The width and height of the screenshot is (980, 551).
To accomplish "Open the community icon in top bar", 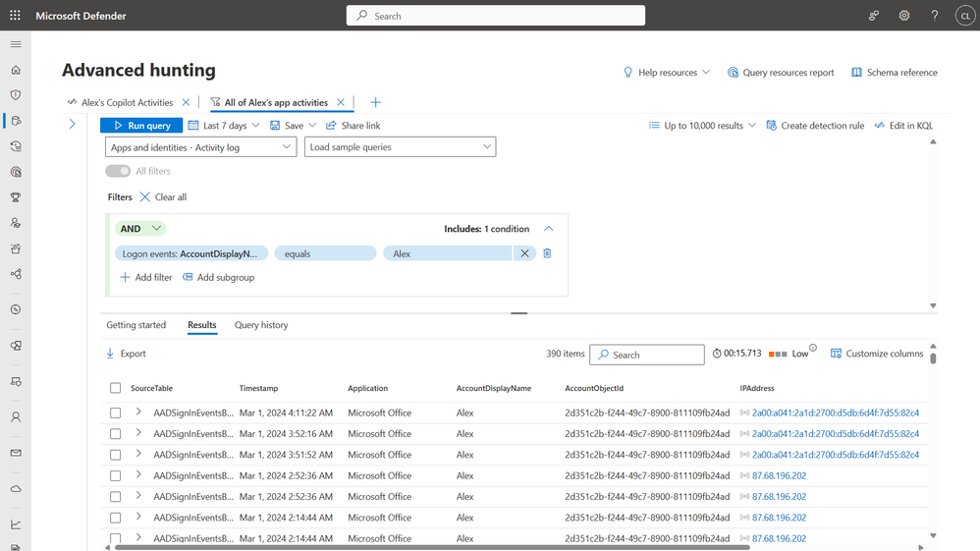I will pos(874,16).
